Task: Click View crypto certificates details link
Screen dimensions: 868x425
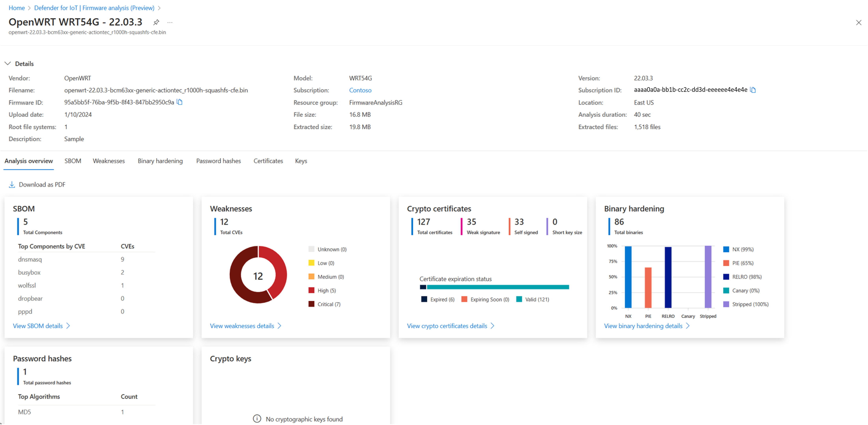Action: pos(448,325)
